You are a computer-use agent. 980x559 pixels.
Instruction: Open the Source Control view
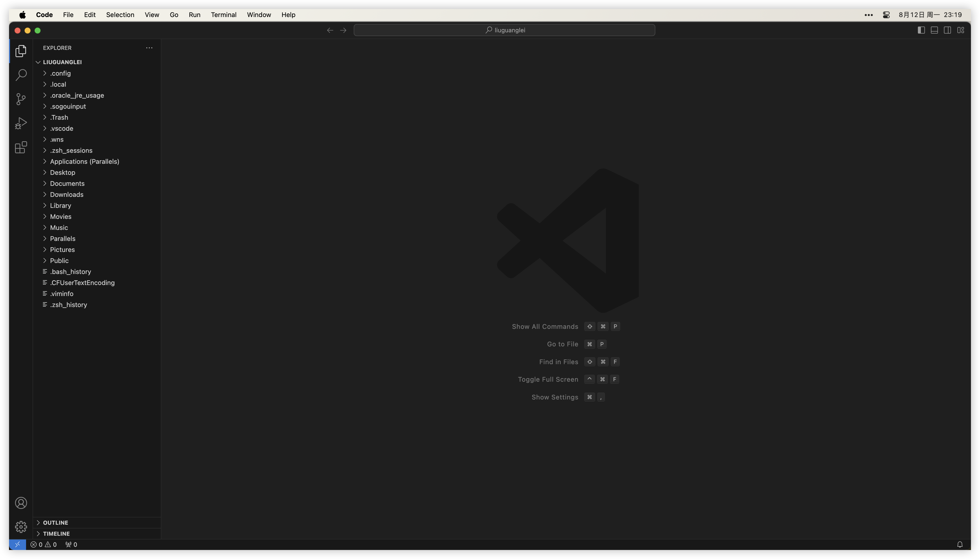(21, 99)
